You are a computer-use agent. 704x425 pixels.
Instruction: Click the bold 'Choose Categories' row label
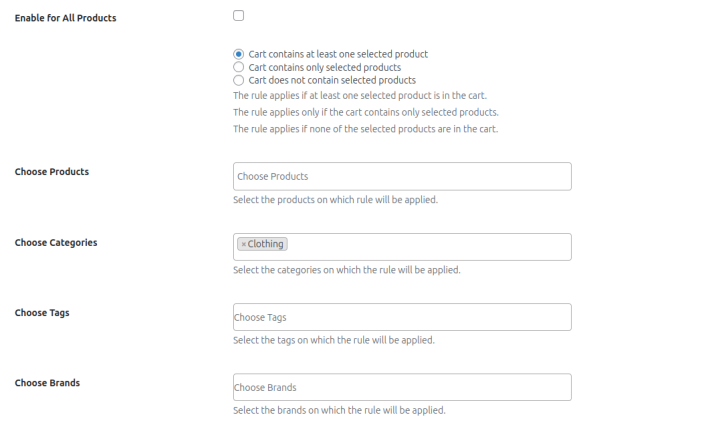(x=56, y=243)
